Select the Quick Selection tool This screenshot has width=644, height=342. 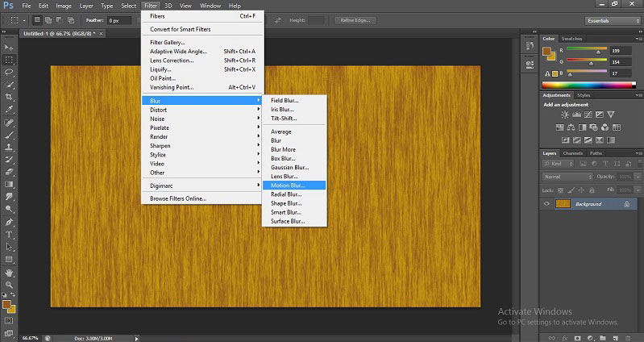(9, 85)
